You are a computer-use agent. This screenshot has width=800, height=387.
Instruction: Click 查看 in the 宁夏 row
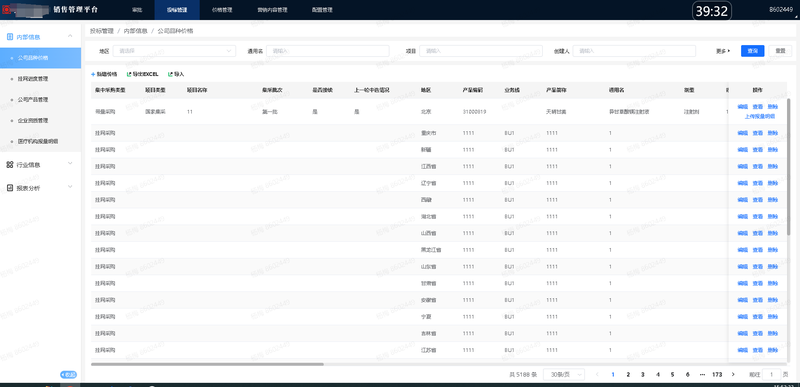click(x=758, y=317)
